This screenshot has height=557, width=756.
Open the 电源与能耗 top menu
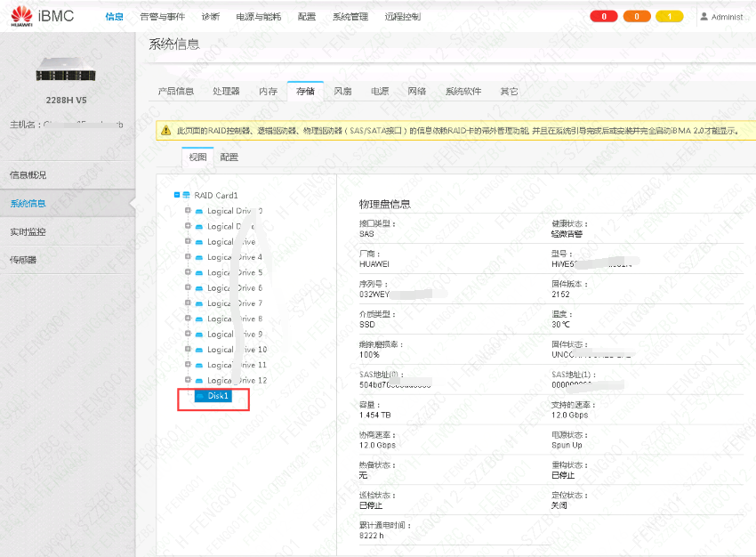pos(259,17)
